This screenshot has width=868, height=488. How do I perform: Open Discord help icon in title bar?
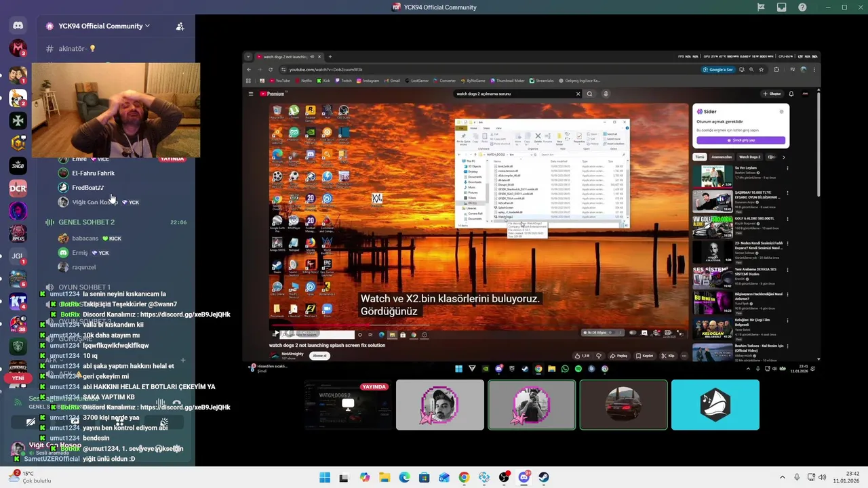tap(802, 7)
